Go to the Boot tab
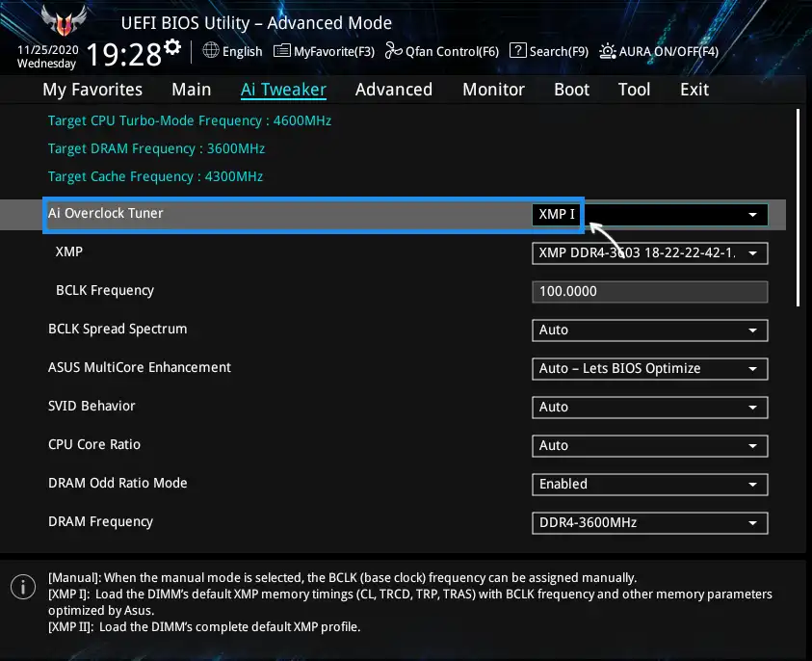The height and width of the screenshot is (661, 812). tap(571, 90)
